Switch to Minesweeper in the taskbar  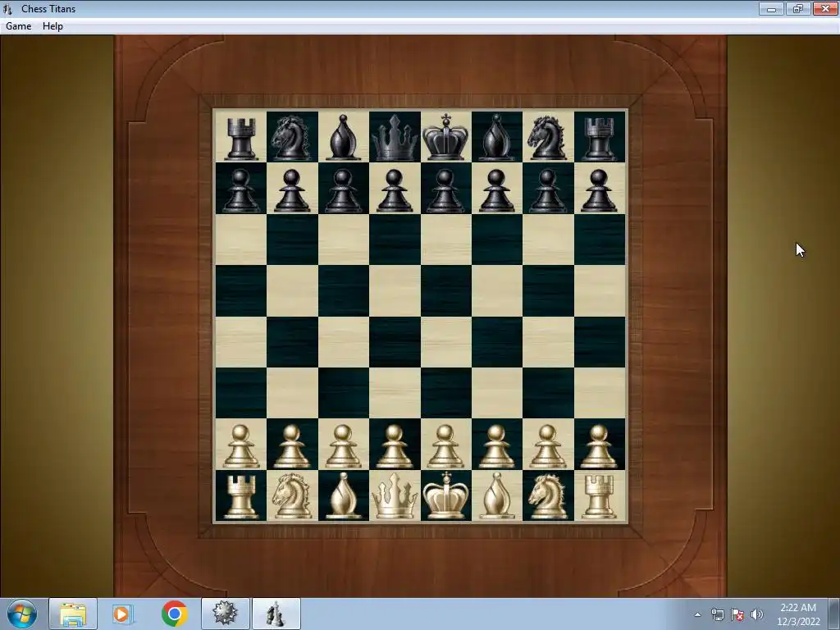point(225,614)
